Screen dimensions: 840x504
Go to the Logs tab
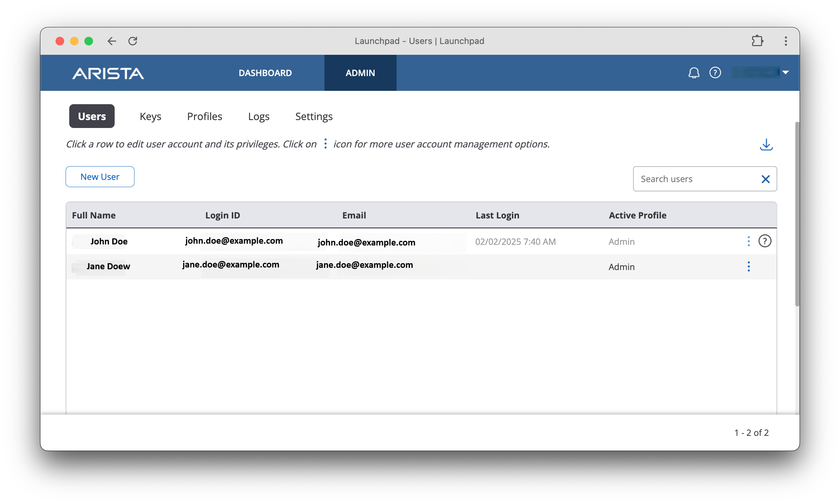258,116
